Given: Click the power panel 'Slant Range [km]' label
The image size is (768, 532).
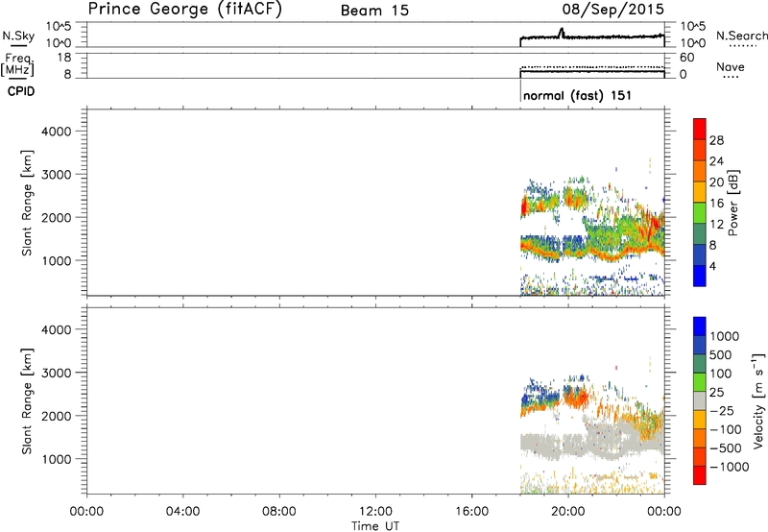Looking at the screenshot, I should [x=27, y=203].
